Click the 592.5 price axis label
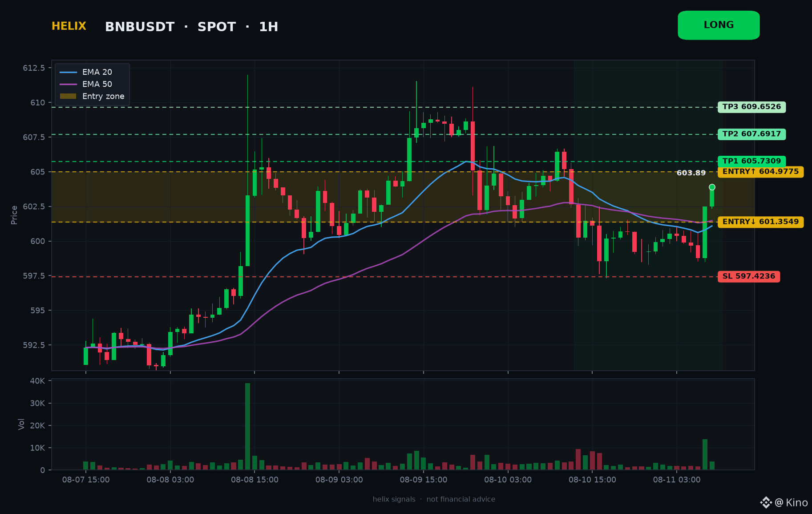 [34, 345]
